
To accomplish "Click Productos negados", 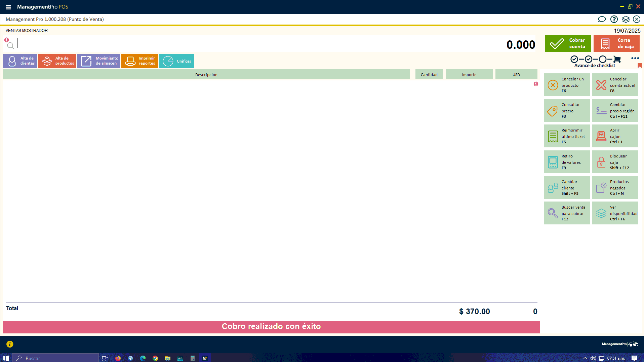I will point(615,187).
